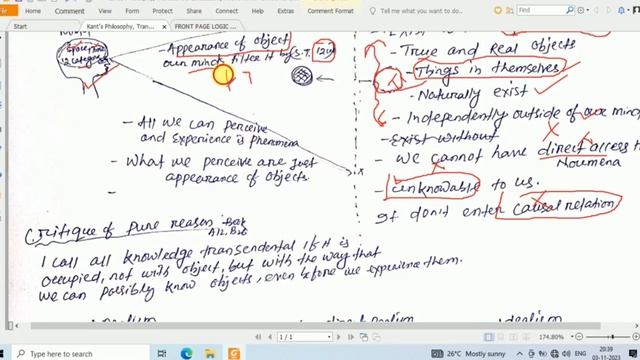Viewport: 640px width, 360px height.
Task: Expand the notification bell dropdown arrow
Action: [628, 11]
